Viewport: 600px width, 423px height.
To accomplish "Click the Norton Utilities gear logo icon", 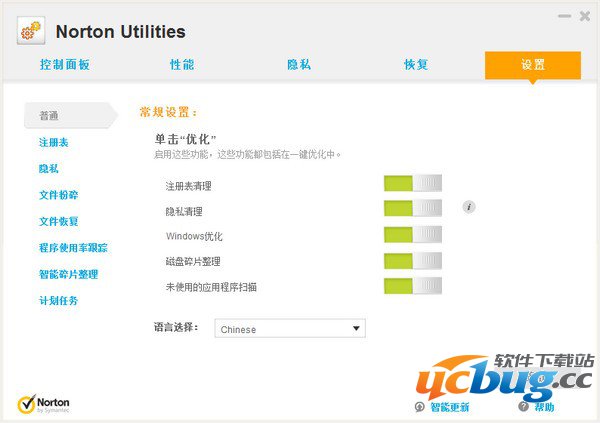I will click(31, 31).
